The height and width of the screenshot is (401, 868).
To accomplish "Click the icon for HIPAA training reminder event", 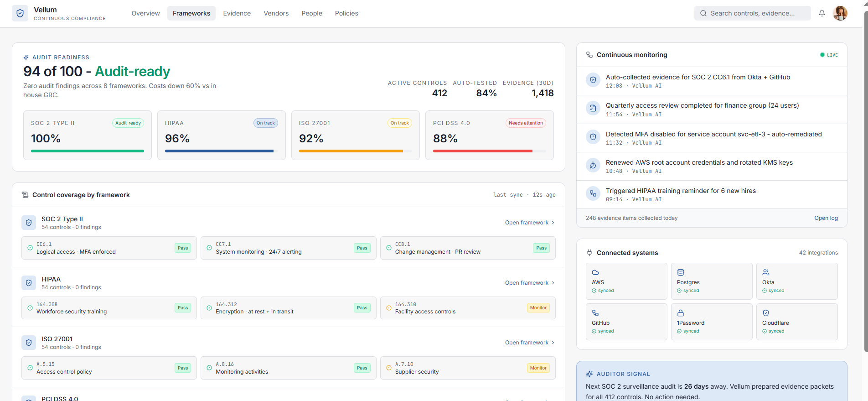I will [x=593, y=193].
